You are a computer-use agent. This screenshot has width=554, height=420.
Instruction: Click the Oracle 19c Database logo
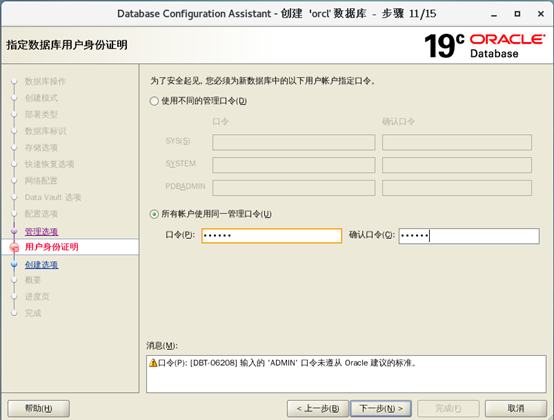[485, 46]
